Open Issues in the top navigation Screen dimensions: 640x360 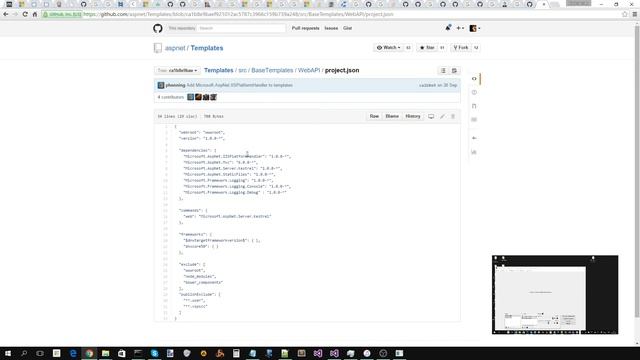pyautogui.click(x=331, y=28)
